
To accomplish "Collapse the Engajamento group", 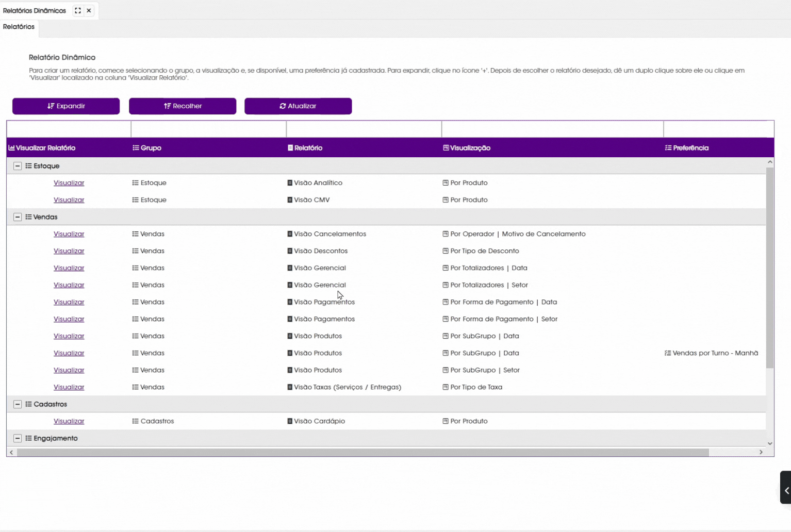I will click(18, 438).
